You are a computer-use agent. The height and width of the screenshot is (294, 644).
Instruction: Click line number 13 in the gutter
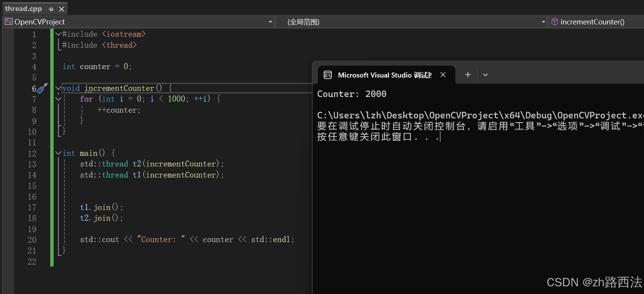(32, 164)
